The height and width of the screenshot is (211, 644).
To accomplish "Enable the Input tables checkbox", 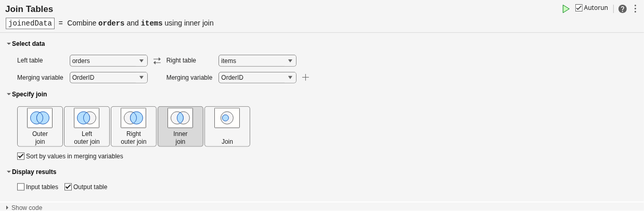I will 21,187.
